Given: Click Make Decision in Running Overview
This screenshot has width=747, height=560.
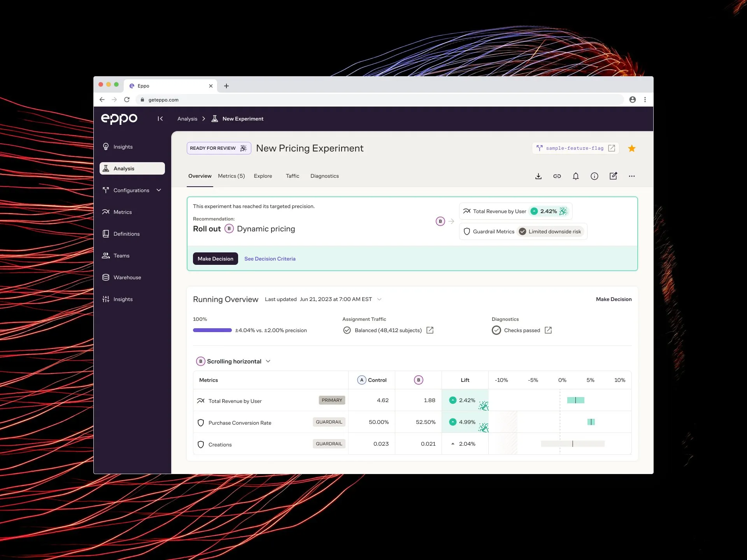Looking at the screenshot, I should 614,299.
